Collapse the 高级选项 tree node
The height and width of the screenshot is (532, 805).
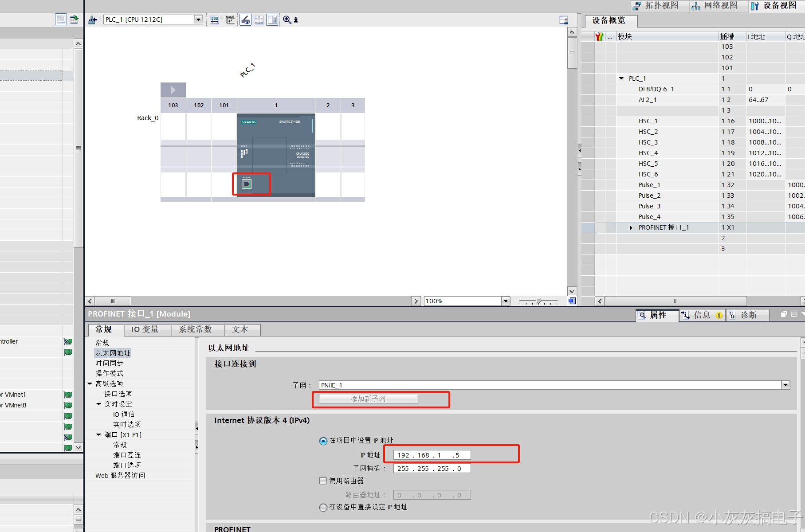[x=90, y=384]
